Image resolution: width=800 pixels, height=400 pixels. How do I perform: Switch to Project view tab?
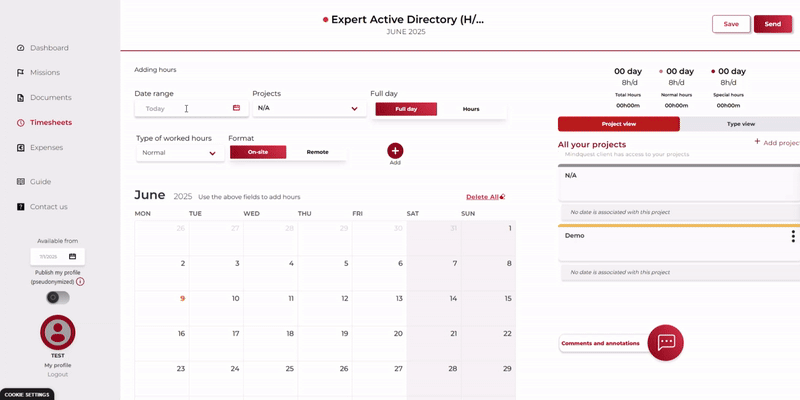pos(618,124)
